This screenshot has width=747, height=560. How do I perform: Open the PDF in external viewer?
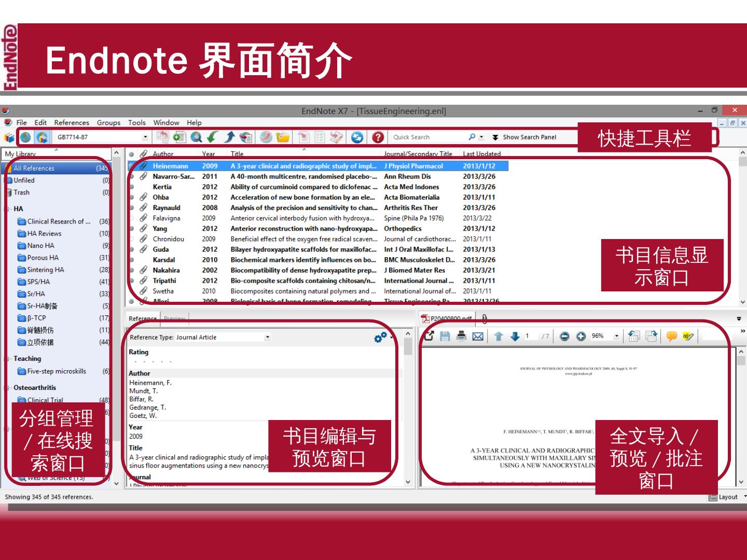[x=429, y=336]
